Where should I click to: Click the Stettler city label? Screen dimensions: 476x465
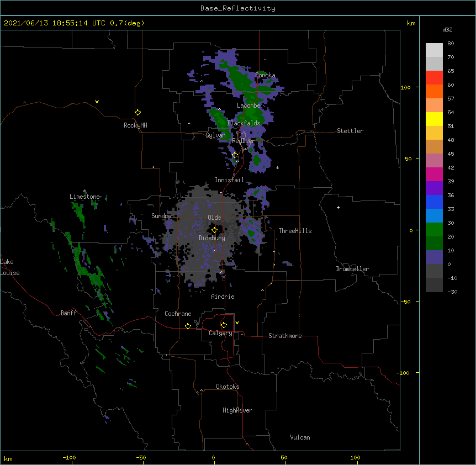[350, 131]
